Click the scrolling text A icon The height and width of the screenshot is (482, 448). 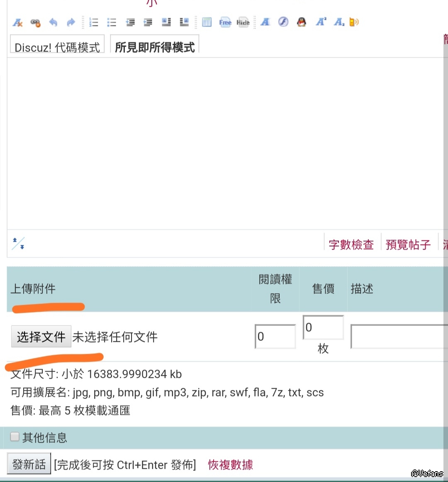(x=265, y=22)
